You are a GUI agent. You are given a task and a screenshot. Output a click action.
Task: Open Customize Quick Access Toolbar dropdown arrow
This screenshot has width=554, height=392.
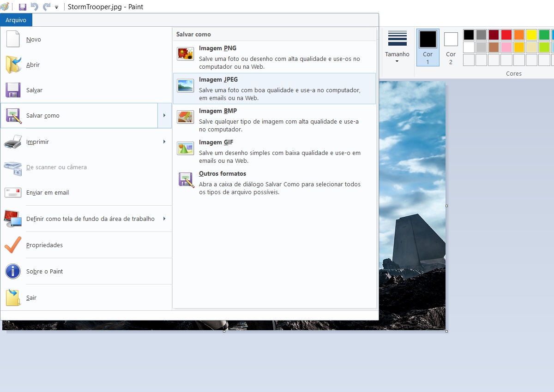57,7
